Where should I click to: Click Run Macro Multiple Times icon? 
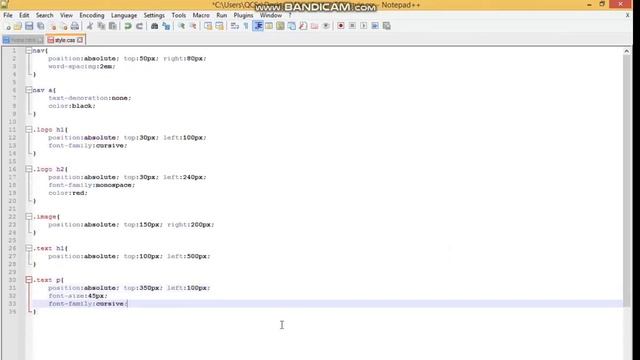(x=375, y=26)
